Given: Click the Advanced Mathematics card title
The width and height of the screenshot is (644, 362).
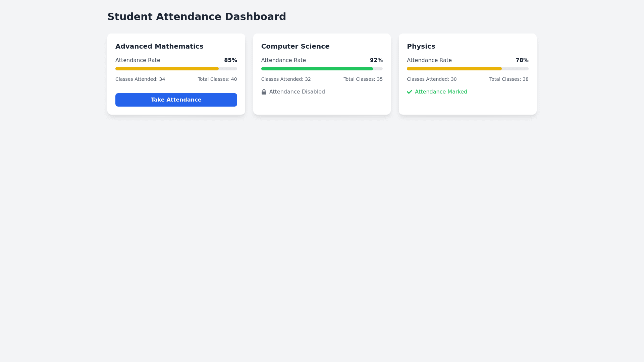Looking at the screenshot, I should coord(159,46).
